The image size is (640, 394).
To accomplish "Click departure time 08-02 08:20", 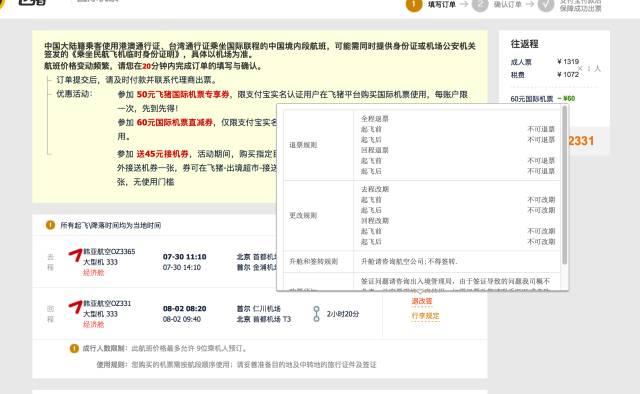I will 184,309.
